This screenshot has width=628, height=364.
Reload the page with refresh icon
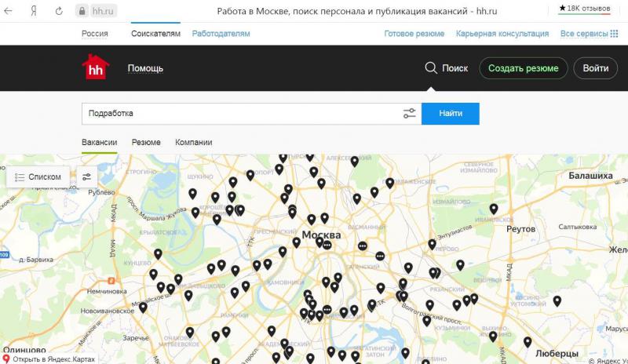pyautogui.click(x=59, y=11)
